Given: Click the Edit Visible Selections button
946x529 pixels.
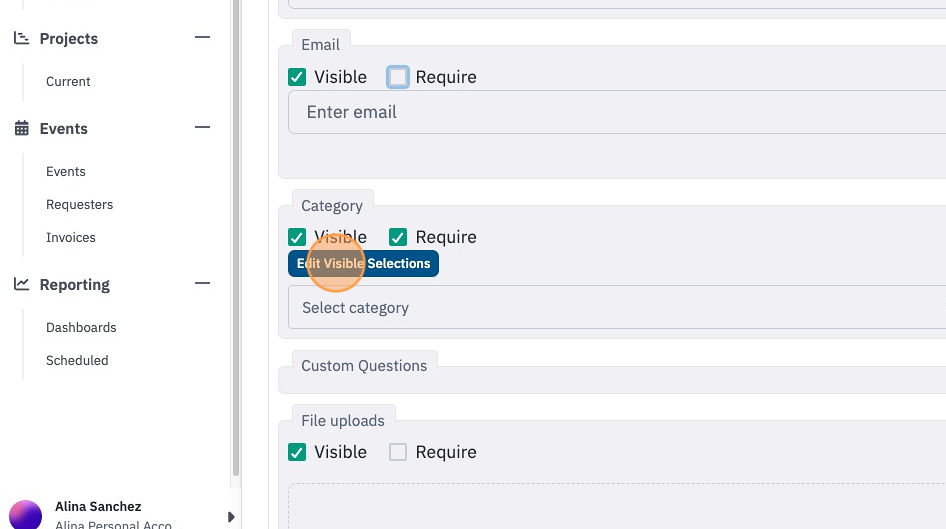Looking at the screenshot, I should (363, 264).
